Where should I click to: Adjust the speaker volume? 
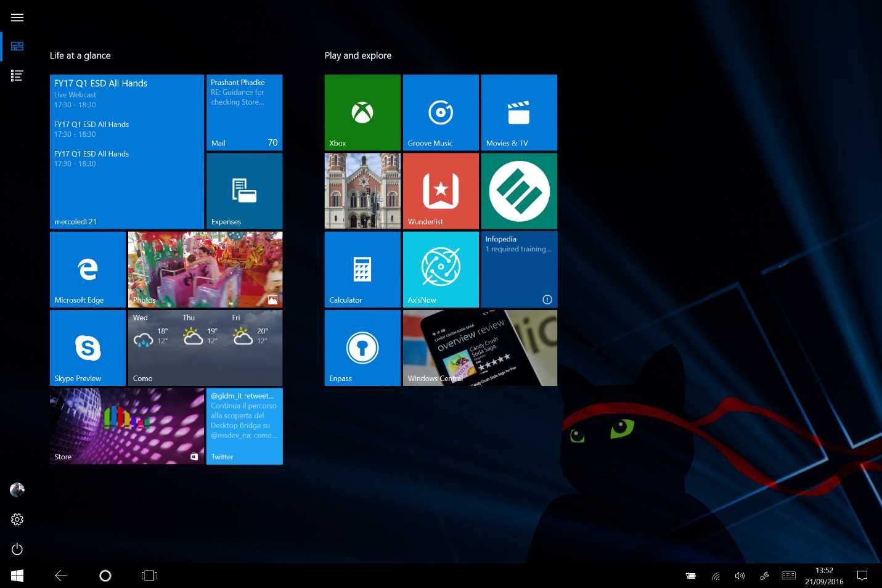tap(740, 575)
